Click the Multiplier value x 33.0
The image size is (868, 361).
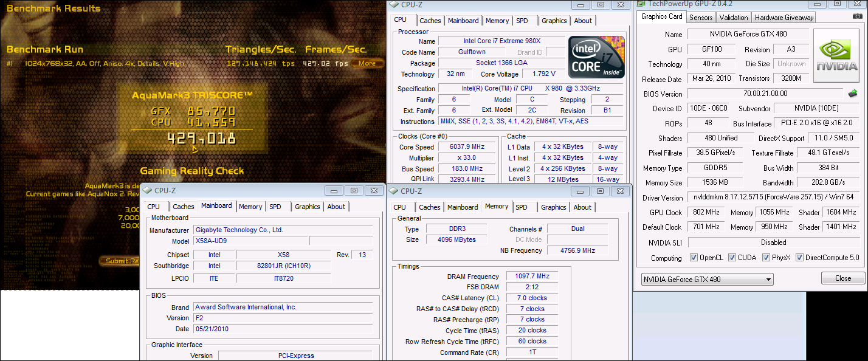(x=467, y=157)
